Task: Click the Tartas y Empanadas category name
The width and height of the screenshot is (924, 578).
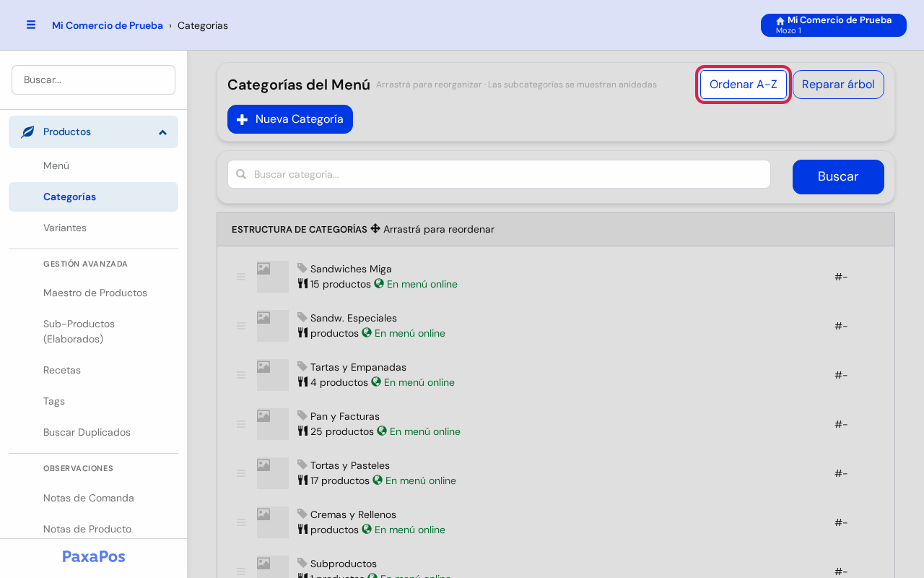Action: [x=358, y=367]
